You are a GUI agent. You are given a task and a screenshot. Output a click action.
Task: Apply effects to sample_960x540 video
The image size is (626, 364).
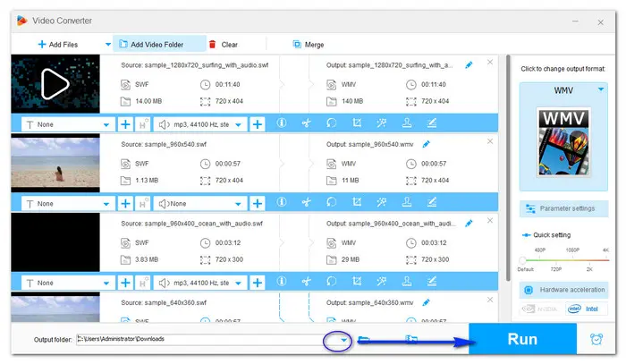click(382, 202)
